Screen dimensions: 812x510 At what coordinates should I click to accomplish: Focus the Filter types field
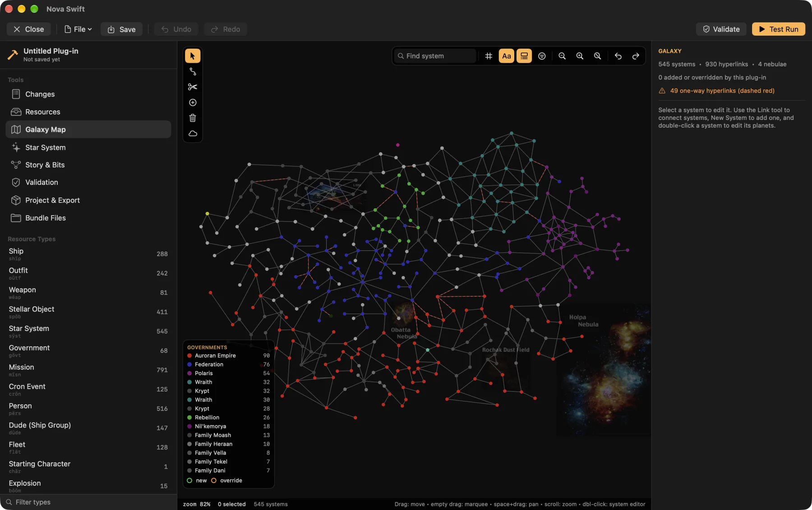point(88,502)
